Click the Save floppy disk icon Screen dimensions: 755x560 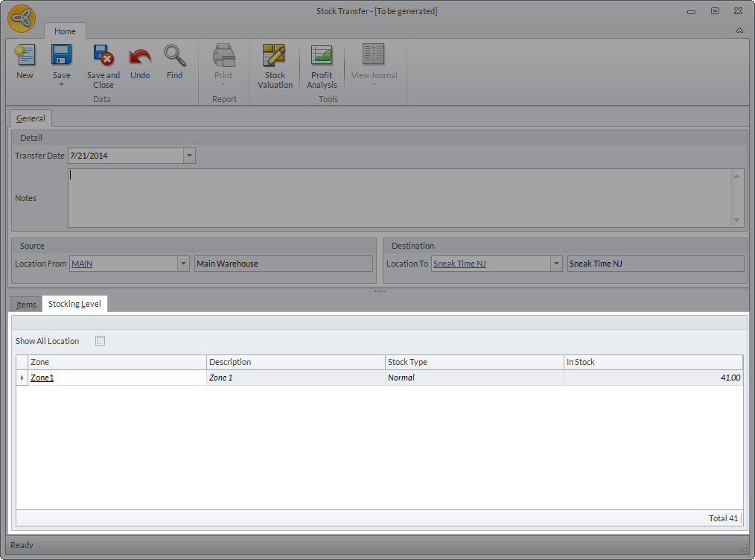coord(61,56)
